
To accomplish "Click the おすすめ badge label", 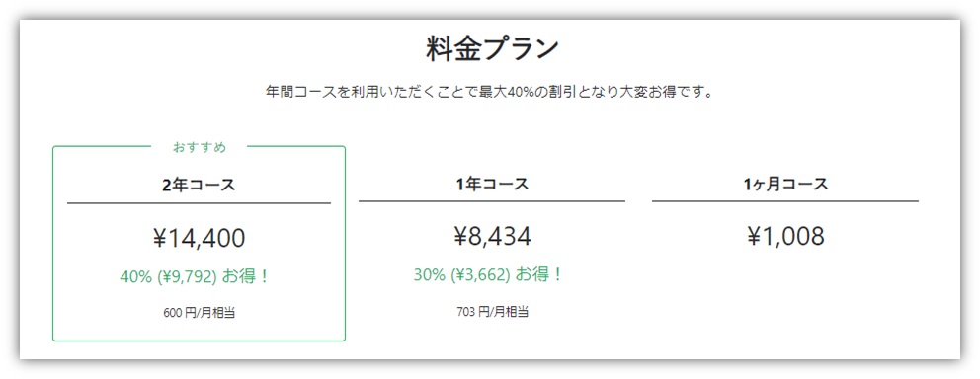I will (200, 148).
